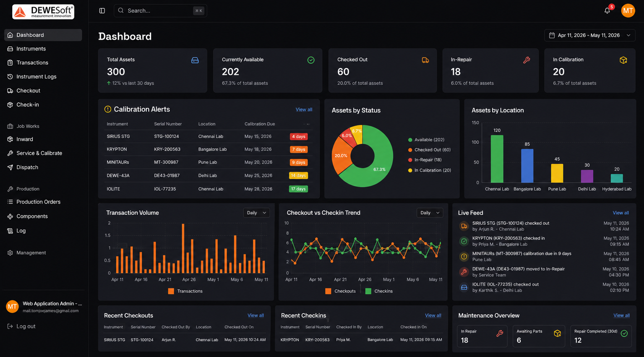Expand the Calibration Alerts column menu
Image resolution: width=644 pixels, height=357 pixels.
point(307,124)
